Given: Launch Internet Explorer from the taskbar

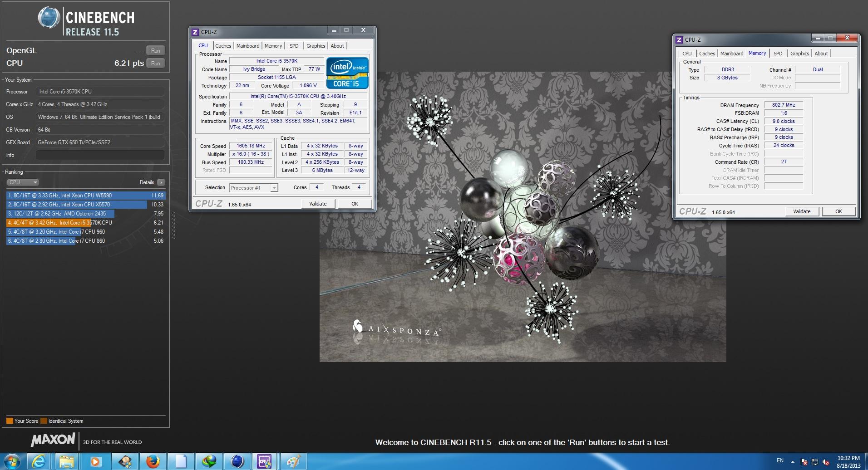Looking at the screenshot, I should [39, 461].
